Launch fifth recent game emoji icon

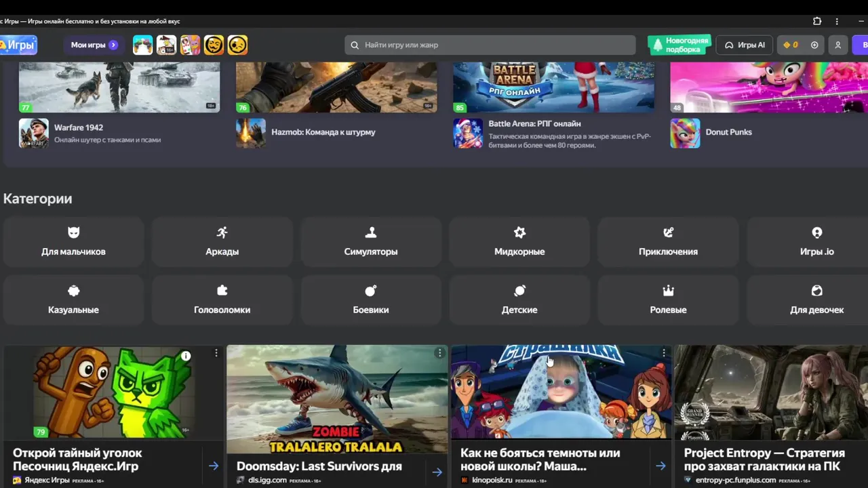point(237,45)
